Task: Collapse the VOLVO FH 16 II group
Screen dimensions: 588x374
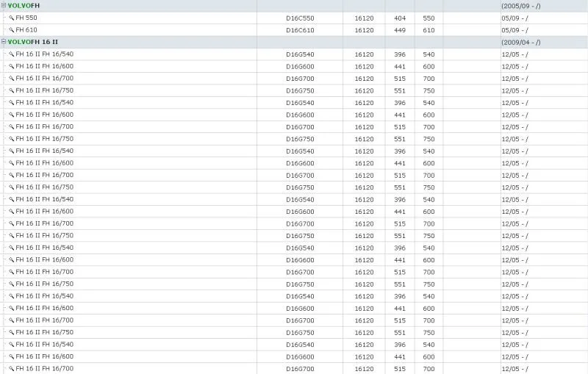Action: point(4,42)
